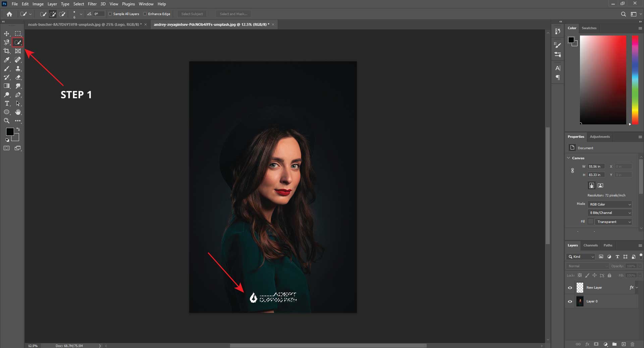Image resolution: width=644 pixels, height=348 pixels.
Task: Select the Hand tool
Action: pos(18,112)
